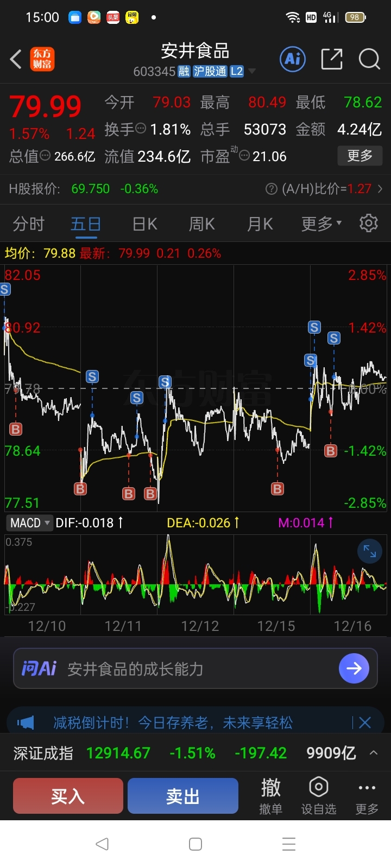Open the Ai assistant icon

pos(293,59)
